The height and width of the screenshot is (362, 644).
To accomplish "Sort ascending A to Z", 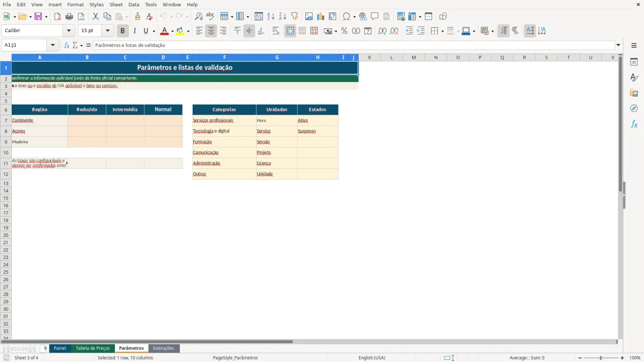I will point(270,17).
